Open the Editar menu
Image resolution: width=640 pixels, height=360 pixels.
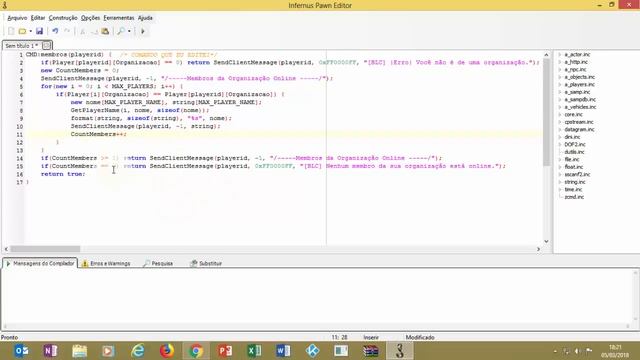[38, 18]
